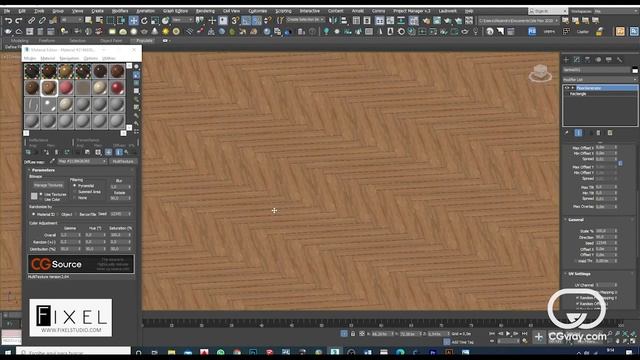Open the Utilities wrench tab in command panel
This screenshot has height=360, width=640.
pyautogui.click(x=620, y=60)
